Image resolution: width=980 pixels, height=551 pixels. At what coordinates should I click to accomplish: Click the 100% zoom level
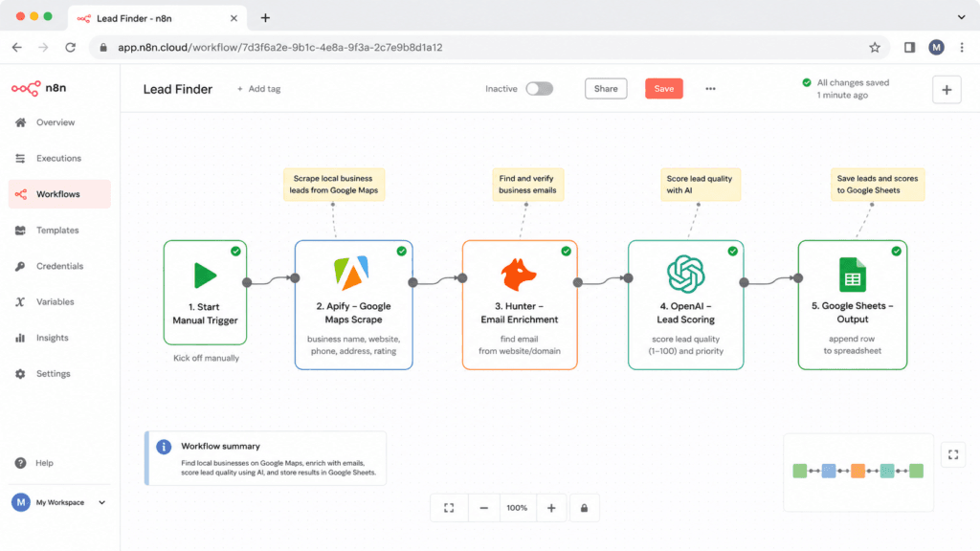pyautogui.click(x=517, y=508)
